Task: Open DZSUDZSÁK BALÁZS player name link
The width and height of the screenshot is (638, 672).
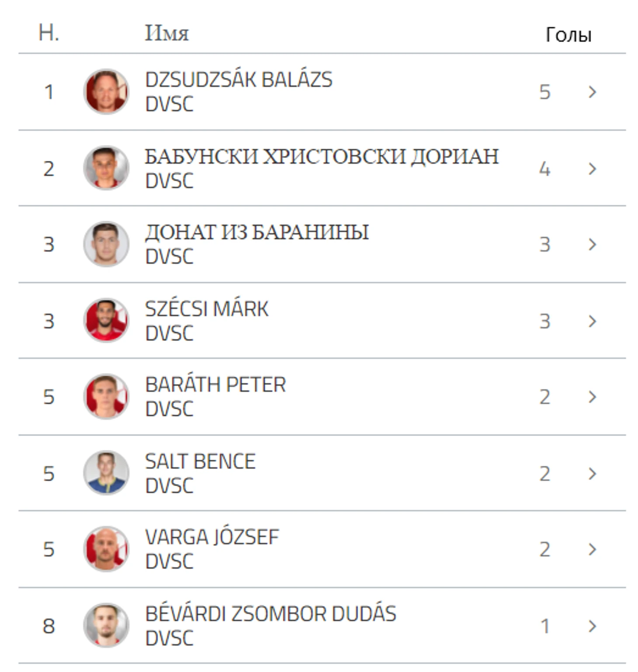Action: pyautogui.click(x=239, y=80)
